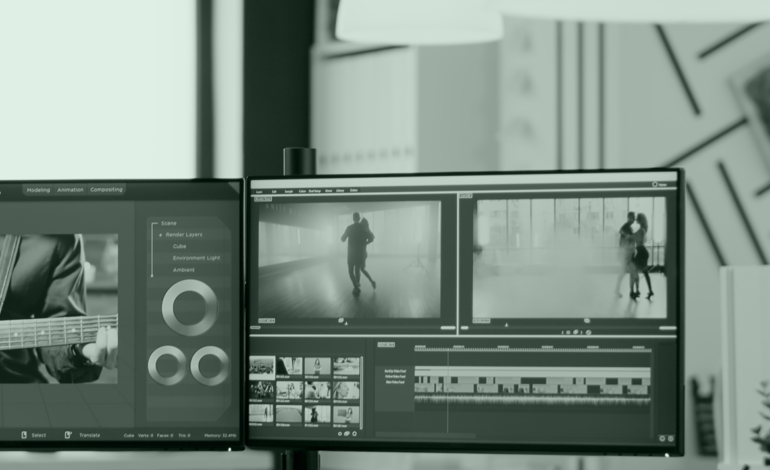Click the circular icon in editor's top-right
This screenshot has height=470, width=770.
(656, 184)
